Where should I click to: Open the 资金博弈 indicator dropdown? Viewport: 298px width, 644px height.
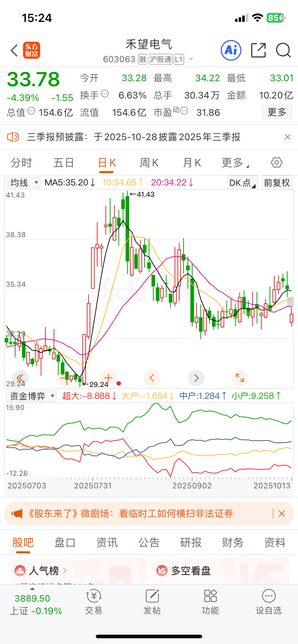(x=32, y=396)
